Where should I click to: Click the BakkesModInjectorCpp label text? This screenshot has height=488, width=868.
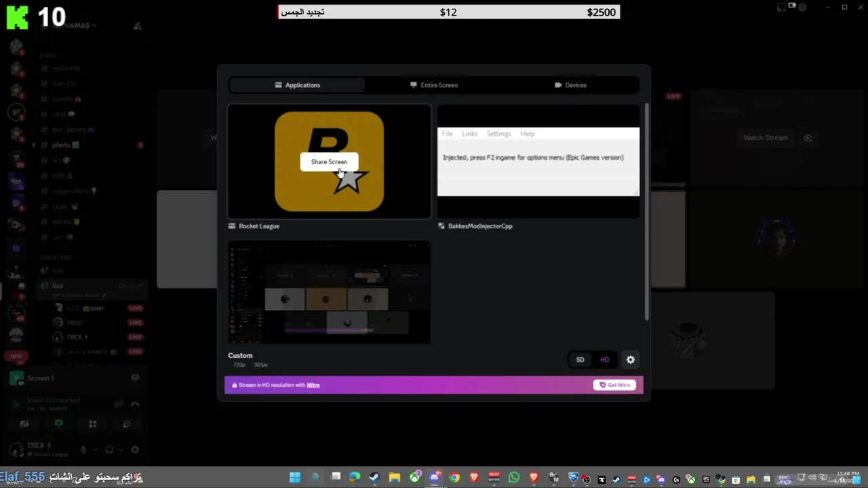[x=480, y=226]
